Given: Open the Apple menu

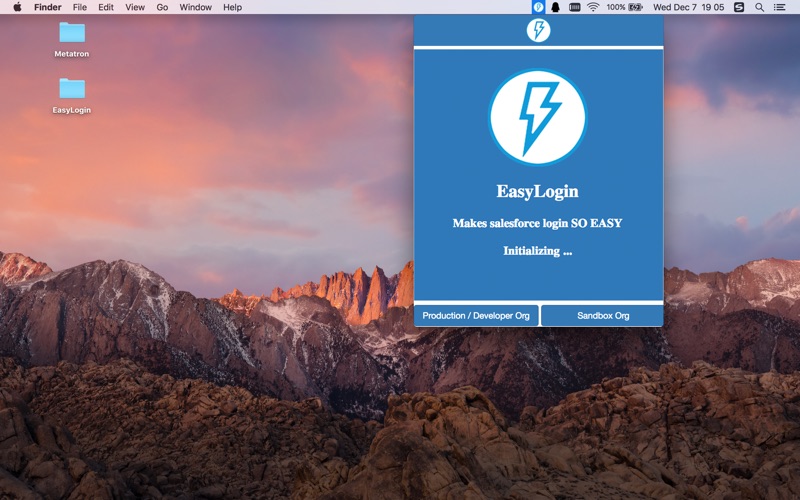Looking at the screenshot, I should [x=17, y=7].
